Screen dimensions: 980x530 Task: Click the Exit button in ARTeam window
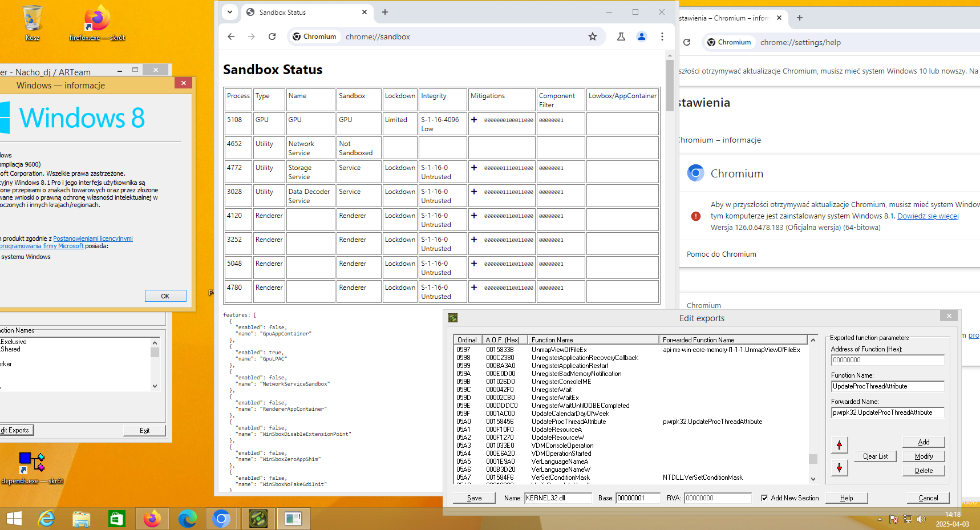tap(145, 431)
